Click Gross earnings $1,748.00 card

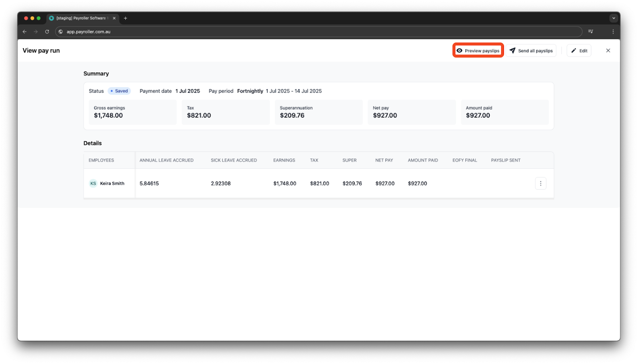point(132,112)
